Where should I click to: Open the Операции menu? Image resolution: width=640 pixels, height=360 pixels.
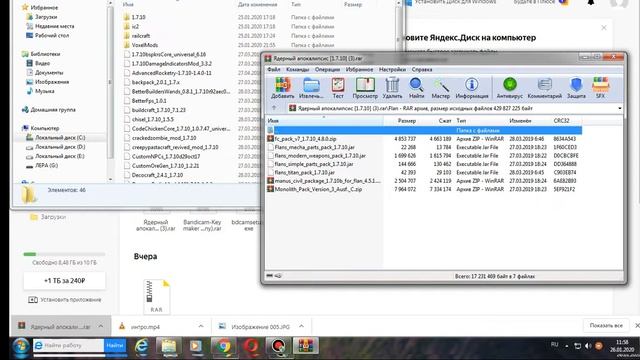327,69
